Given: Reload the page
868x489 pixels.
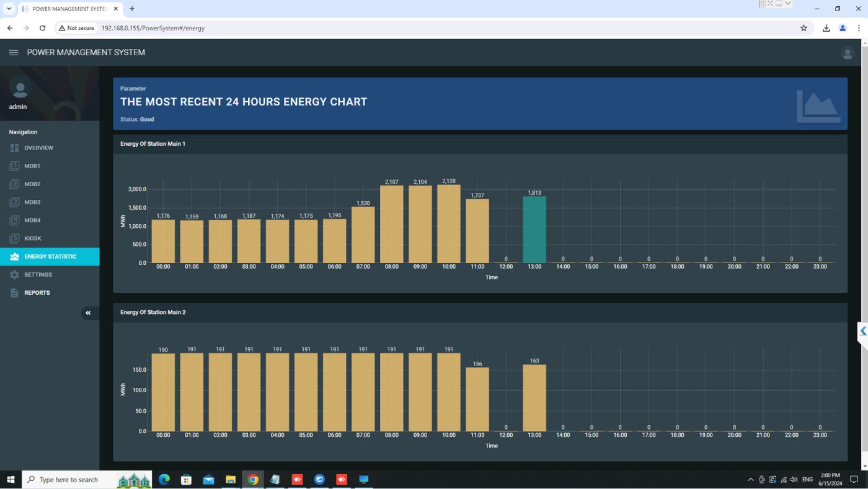Looking at the screenshot, I should (42, 28).
